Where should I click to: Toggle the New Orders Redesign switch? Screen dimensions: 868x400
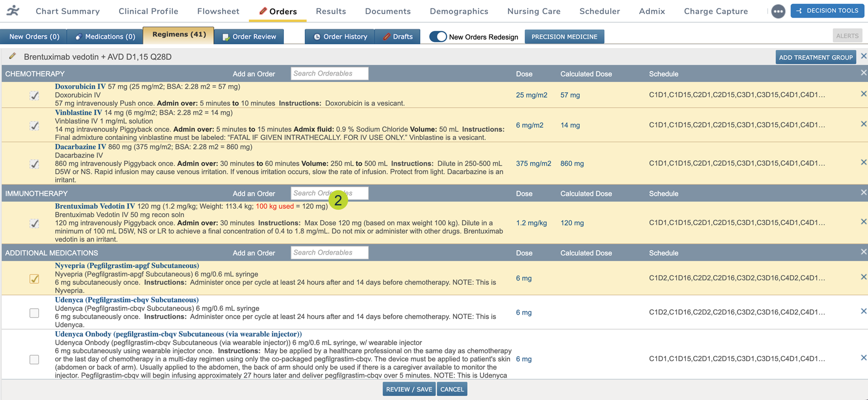(438, 37)
